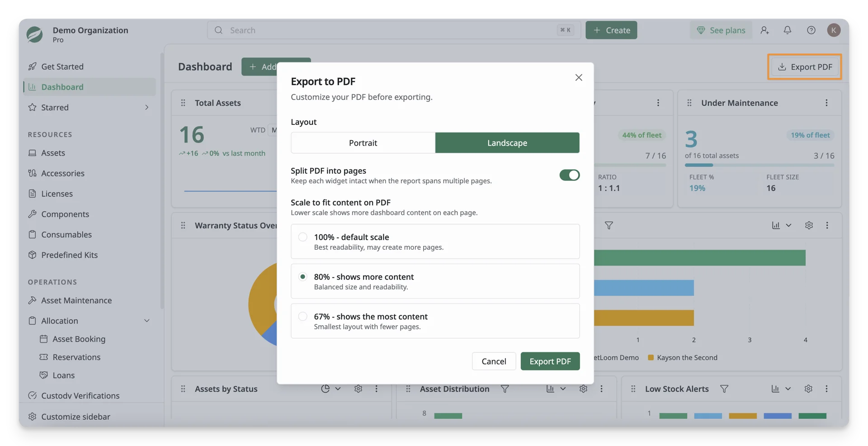This screenshot has height=446, width=868.
Task: Grab the Assets by Status drag handle
Action: [183, 389]
